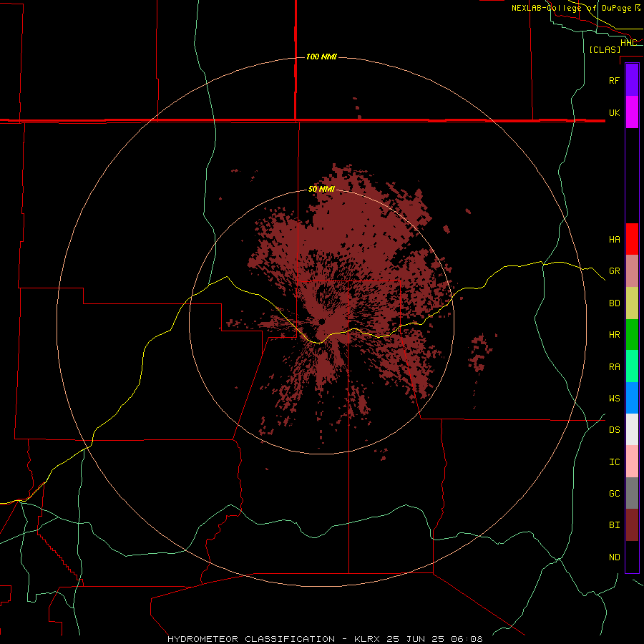Click the ND black legend swatch
Image resolution: width=644 pixels, height=644 pixels.
coord(632,557)
